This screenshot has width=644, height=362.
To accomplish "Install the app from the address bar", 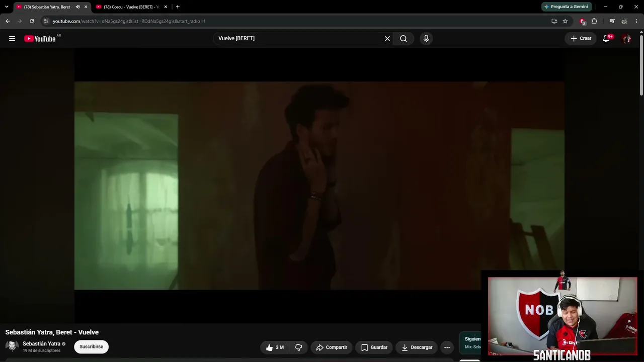I will click(x=554, y=21).
